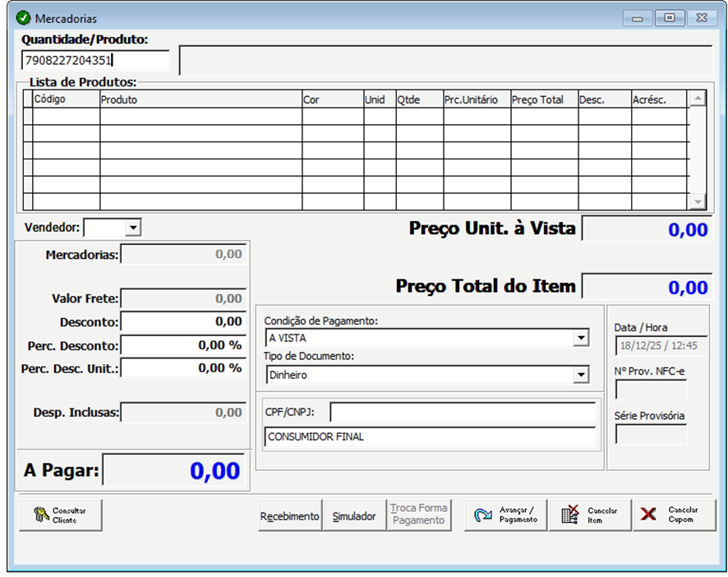Maximize the Mercadorias window
The height and width of the screenshot is (577, 728).
click(670, 17)
